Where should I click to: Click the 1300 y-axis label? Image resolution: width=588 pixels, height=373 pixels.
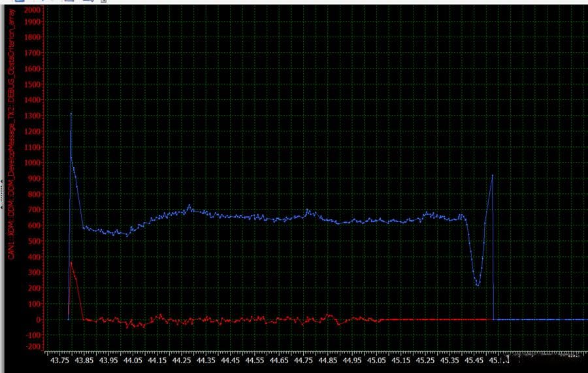32,116
